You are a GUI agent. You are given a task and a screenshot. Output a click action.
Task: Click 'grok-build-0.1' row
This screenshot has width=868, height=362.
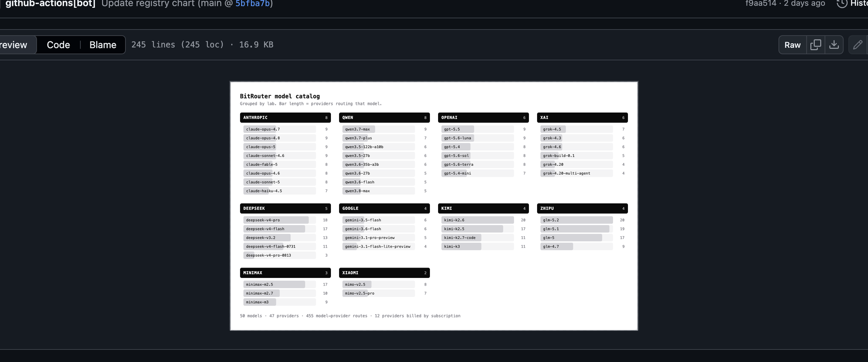582,155
